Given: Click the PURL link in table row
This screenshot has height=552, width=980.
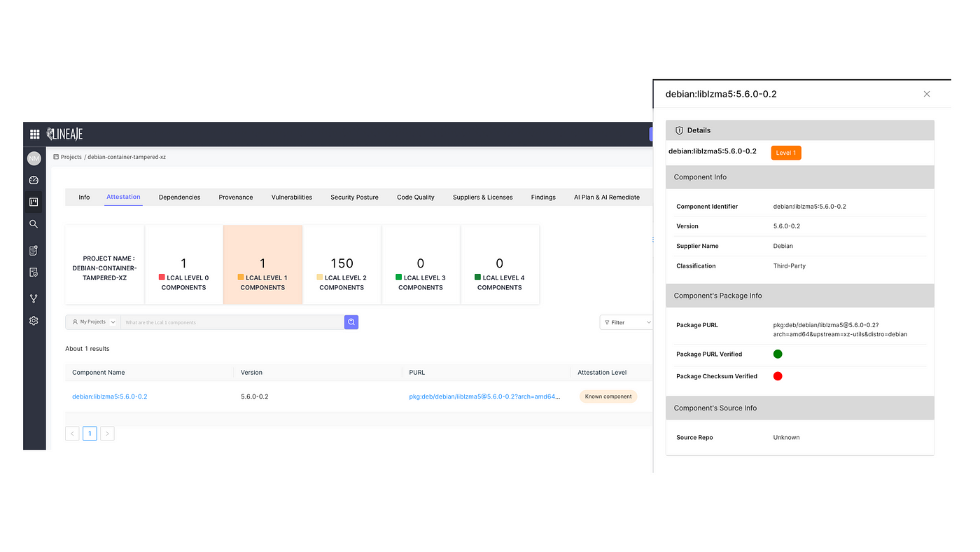Looking at the screenshot, I should pos(484,396).
